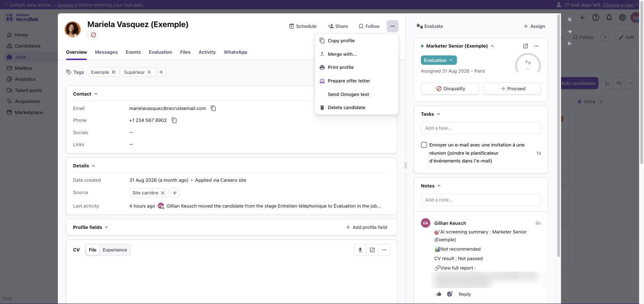Switch the CV view to Experience
Screen dimensions: 644x304
click(x=115, y=250)
